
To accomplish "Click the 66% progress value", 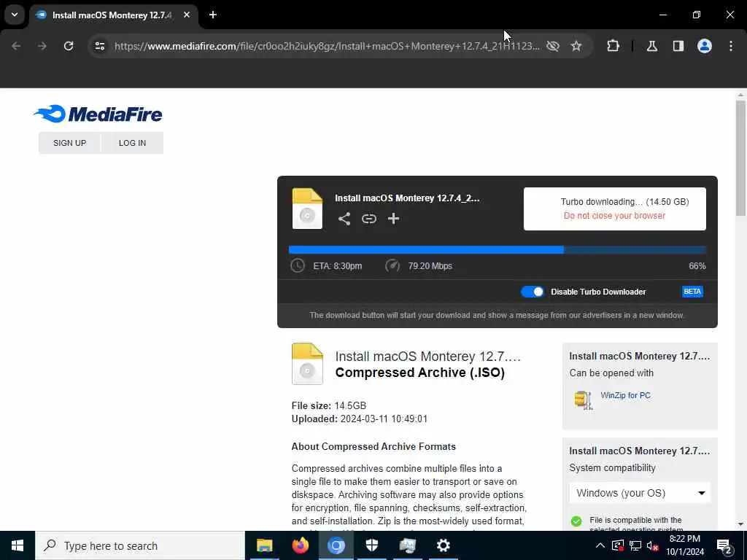I will pos(697,265).
